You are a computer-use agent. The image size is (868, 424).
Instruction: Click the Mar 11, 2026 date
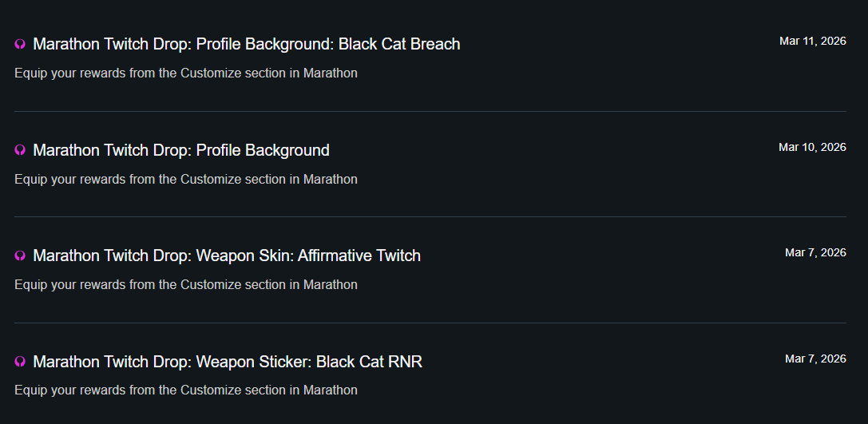pyautogui.click(x=812, y=42)
